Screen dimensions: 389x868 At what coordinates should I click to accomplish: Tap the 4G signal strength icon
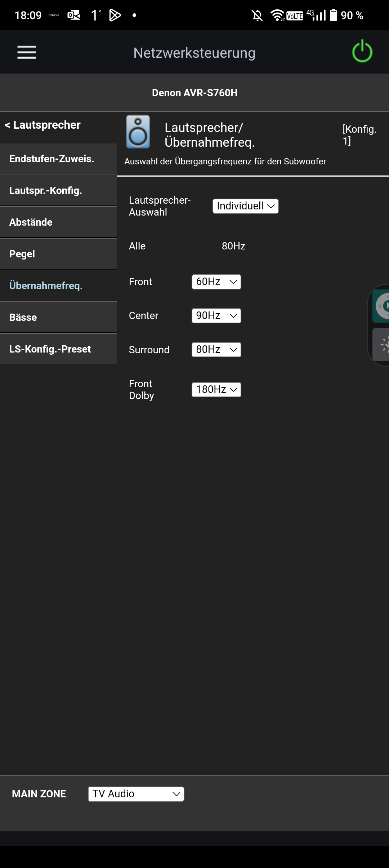pyautogui.click(x=316, y=15)
